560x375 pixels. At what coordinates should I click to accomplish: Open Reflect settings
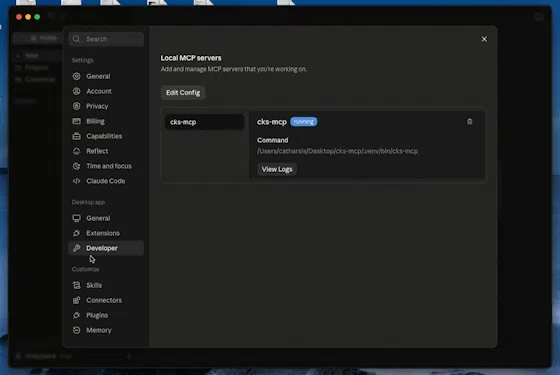pyautogui.click(x=106, y=151)
